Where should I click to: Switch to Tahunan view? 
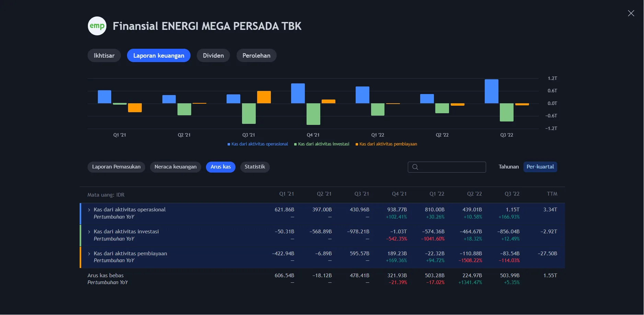coord(508,167)
